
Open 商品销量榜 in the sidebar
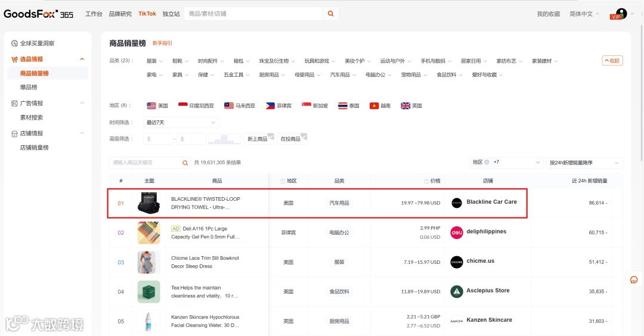48,73
